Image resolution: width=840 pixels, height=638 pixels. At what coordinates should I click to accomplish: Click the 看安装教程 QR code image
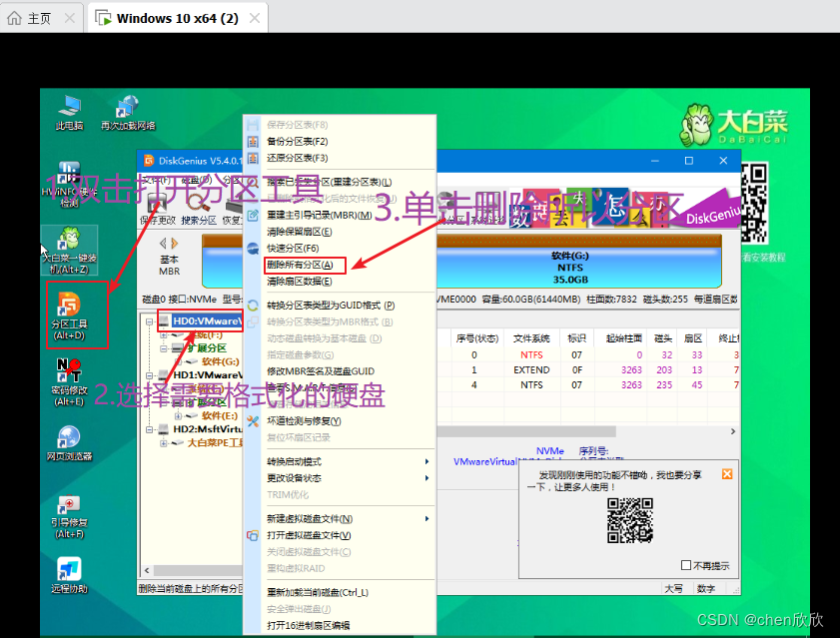click(754, 203)
